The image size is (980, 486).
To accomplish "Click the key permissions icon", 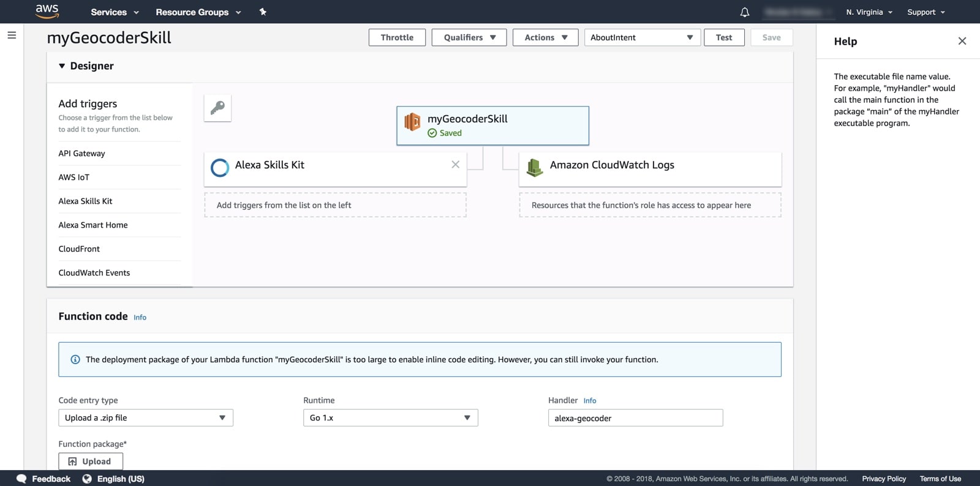I will tap(217, 108).
